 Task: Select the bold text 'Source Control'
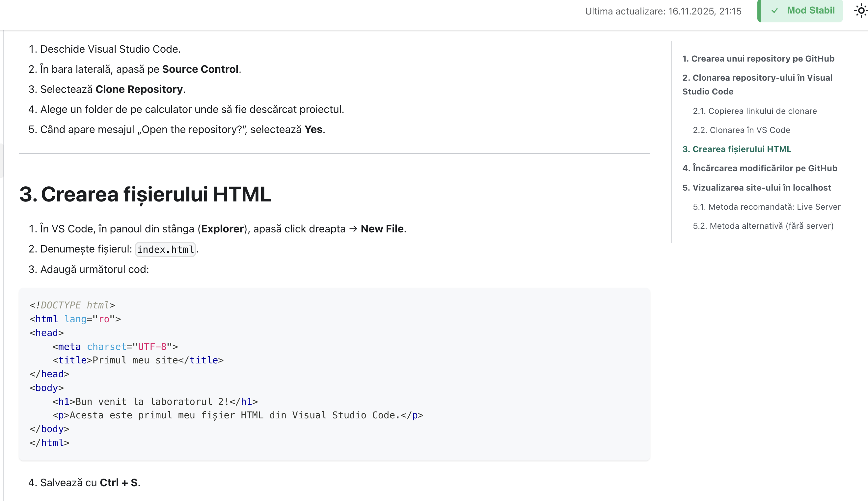pyautogui.click(x=200, y=69)
